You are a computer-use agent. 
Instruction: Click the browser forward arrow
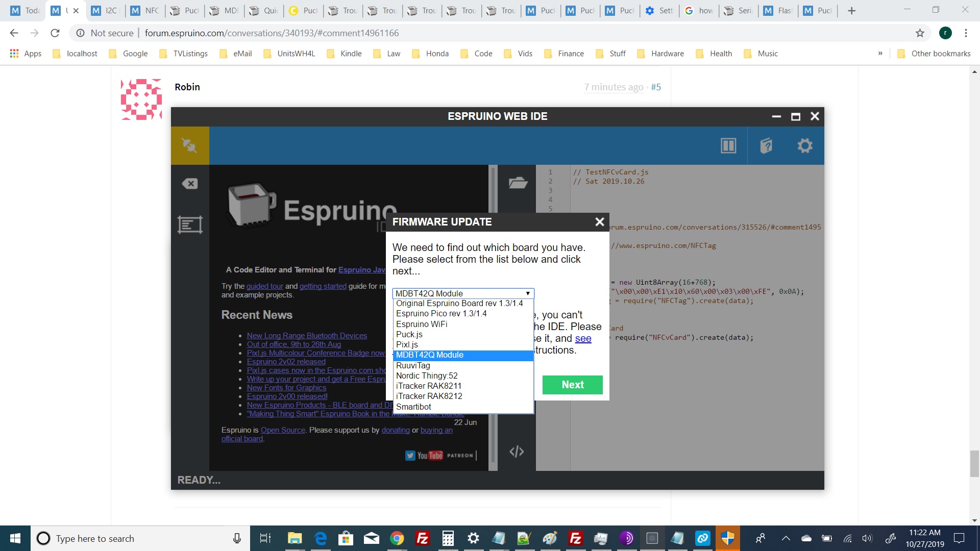pyautogui.click(x=34, y=33)
